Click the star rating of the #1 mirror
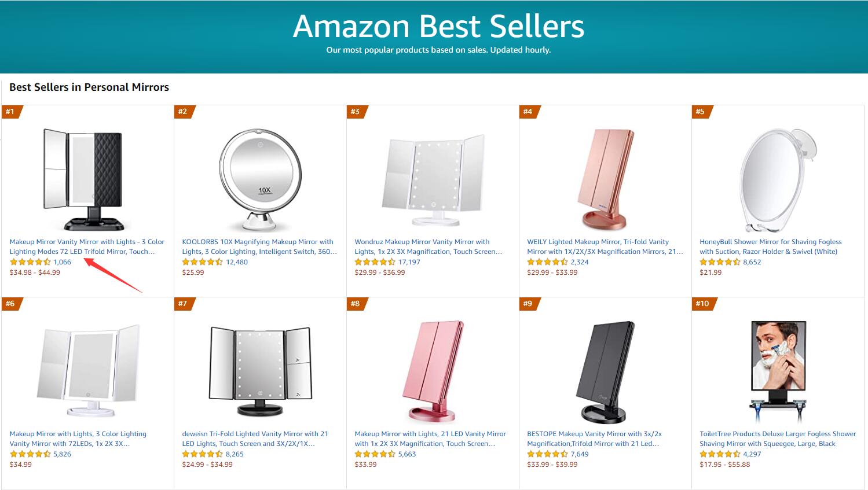The width and height of the screenshot is (868, 490). (x=30, y=262)
